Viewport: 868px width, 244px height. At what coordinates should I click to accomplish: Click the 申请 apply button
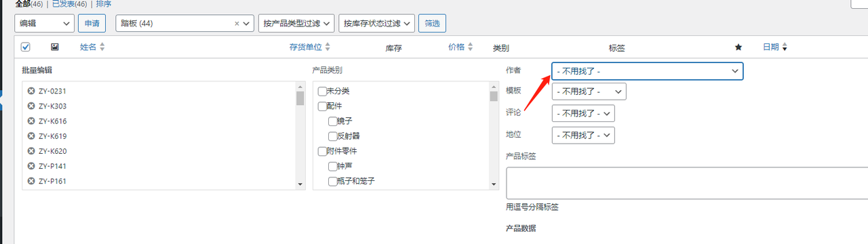pyautogui.click(x=92, y=23)
